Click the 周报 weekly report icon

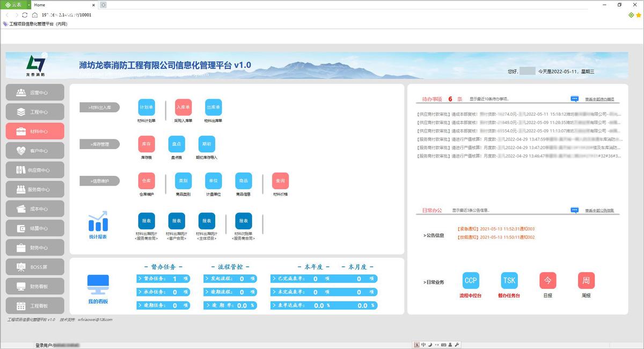[586, 280]
